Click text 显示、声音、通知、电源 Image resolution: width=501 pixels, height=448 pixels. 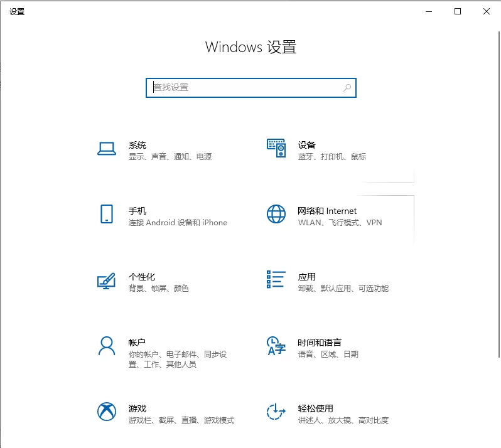pyautogui.click(x=170, y=157)
